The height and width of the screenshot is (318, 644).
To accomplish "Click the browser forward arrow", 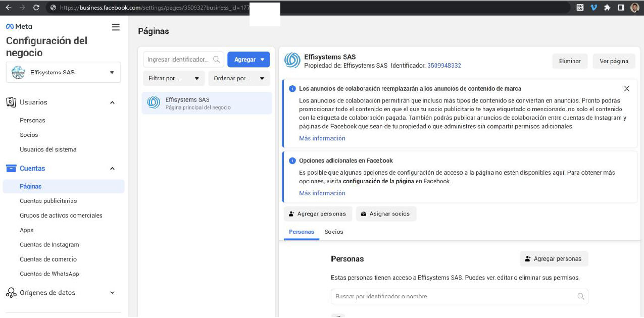I will pos(22,8).
